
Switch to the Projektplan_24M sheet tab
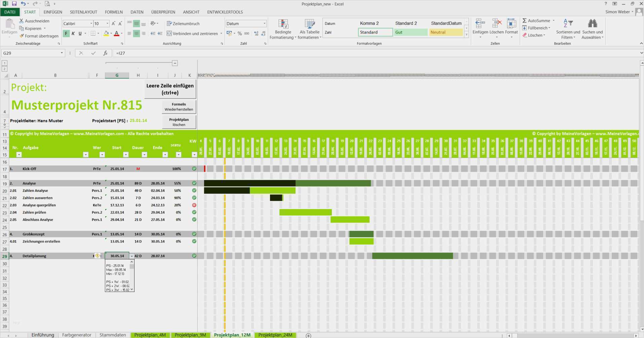pos(275,335)
